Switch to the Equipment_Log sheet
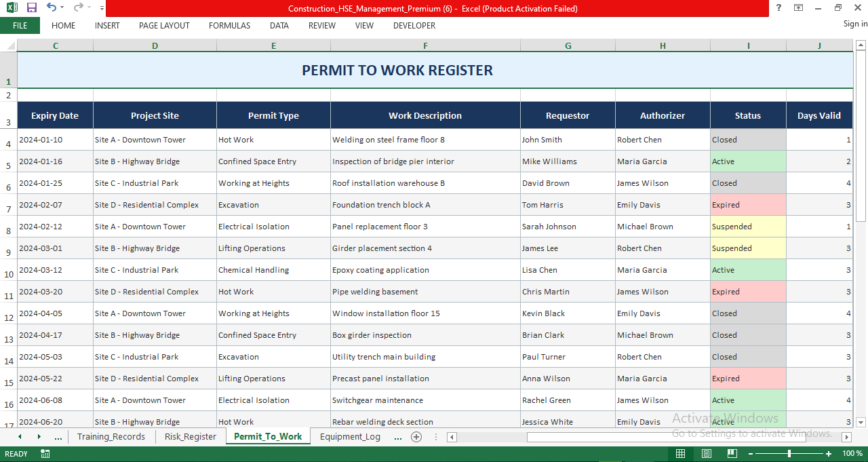 pos(350,437)
